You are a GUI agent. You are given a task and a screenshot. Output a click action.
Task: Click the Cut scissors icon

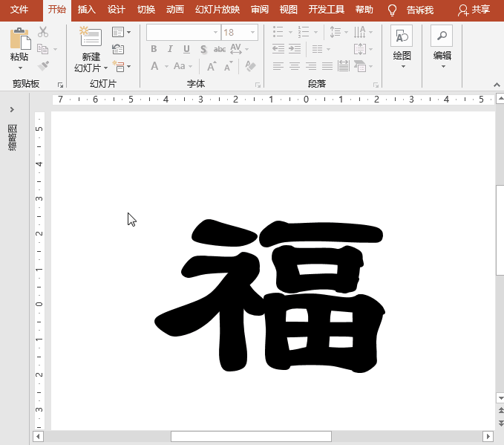pos(43,32)
